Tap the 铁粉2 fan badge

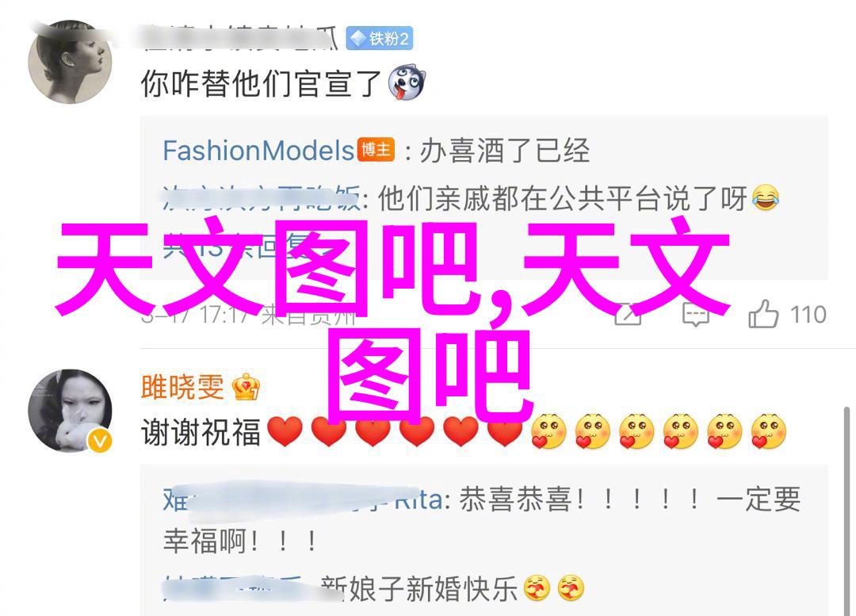click(x=380, y=39)
